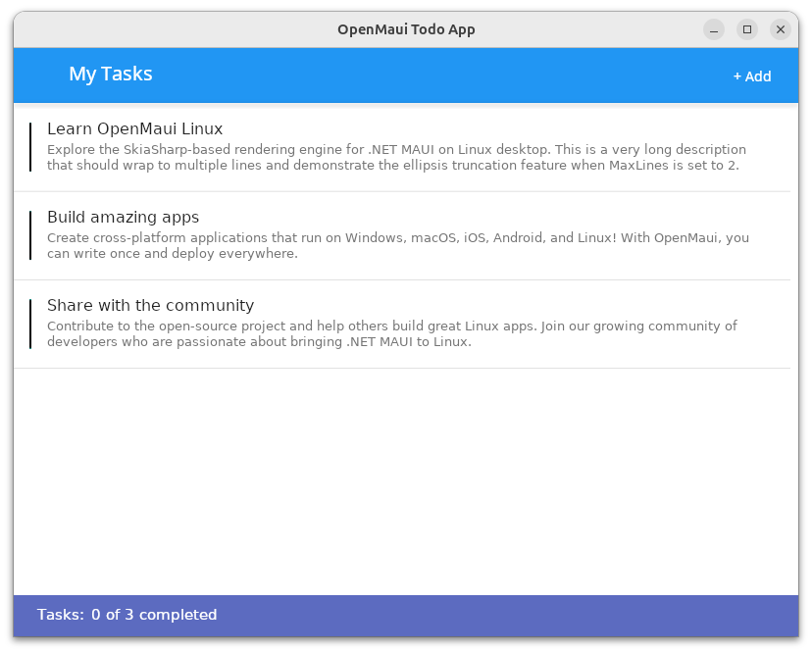Click the black marker beside Share with the community
The image size is (812, 653).
[30, 324]
